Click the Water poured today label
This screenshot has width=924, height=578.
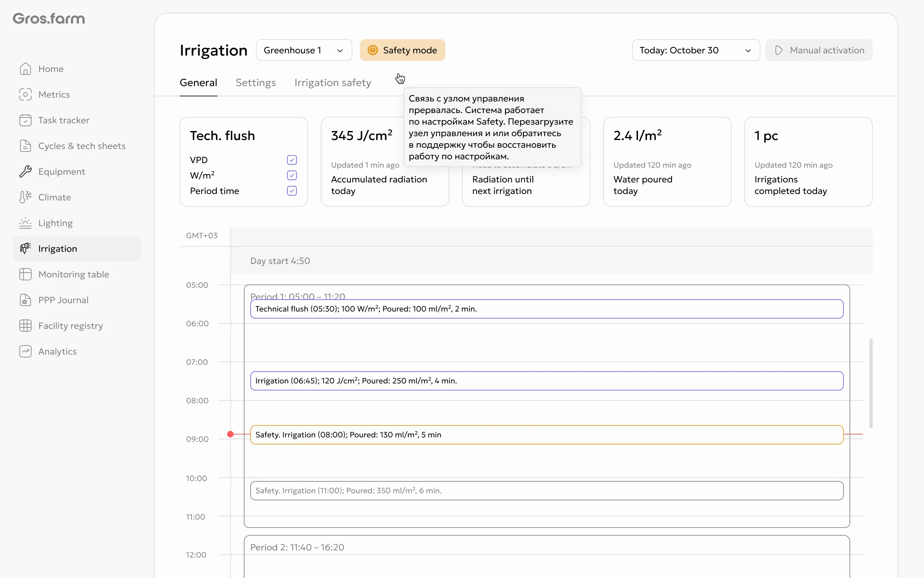pyautogui.click(x=643, y=185)
